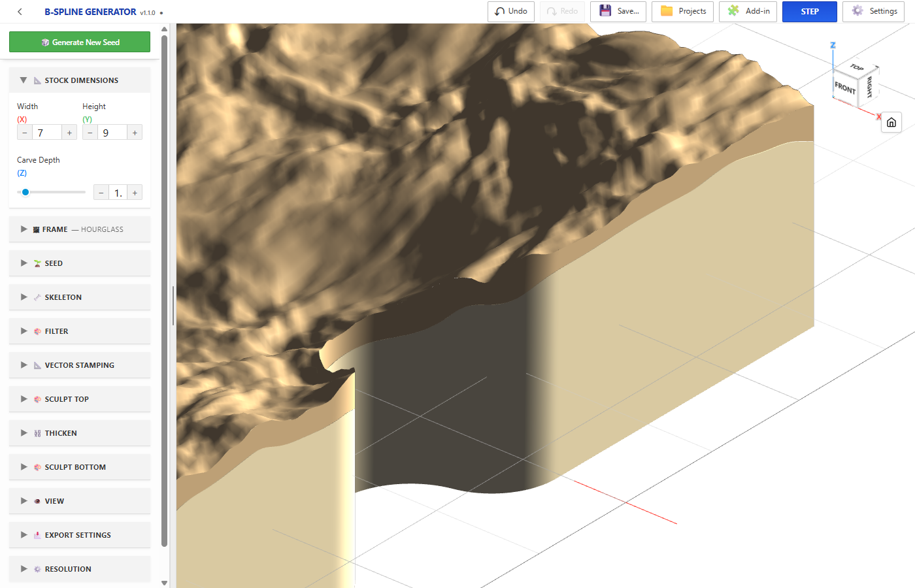Expand the View section
The image size is (915, 588).
coord(80,501)
